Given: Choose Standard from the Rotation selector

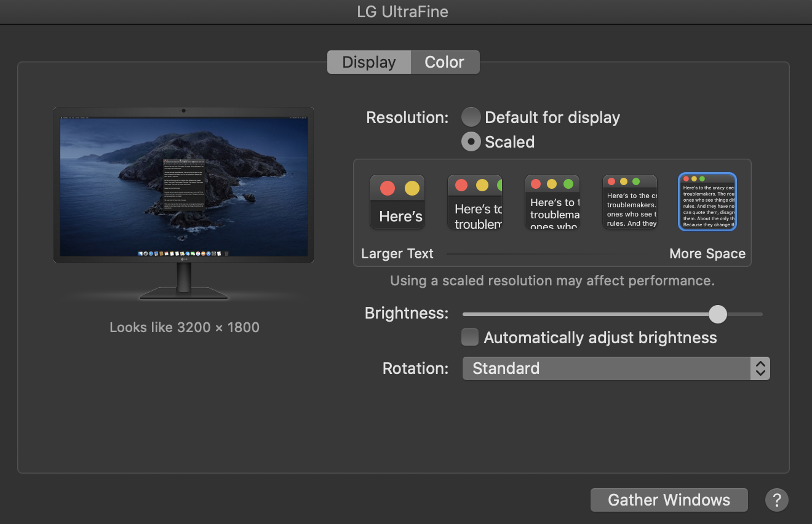Looking at the screenshot, I should (x=615, y=368).
